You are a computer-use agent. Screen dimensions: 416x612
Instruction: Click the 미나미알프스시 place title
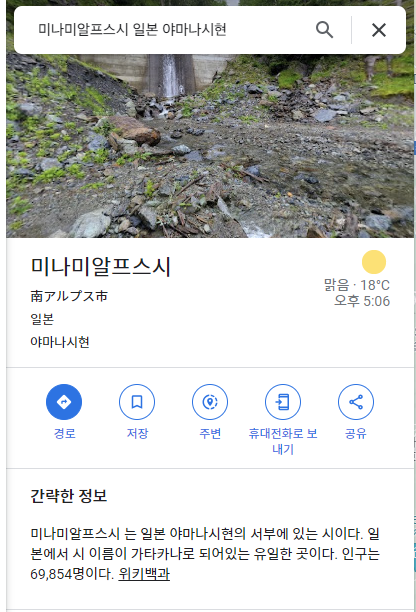pyautogui.click(x=101, y=267)
